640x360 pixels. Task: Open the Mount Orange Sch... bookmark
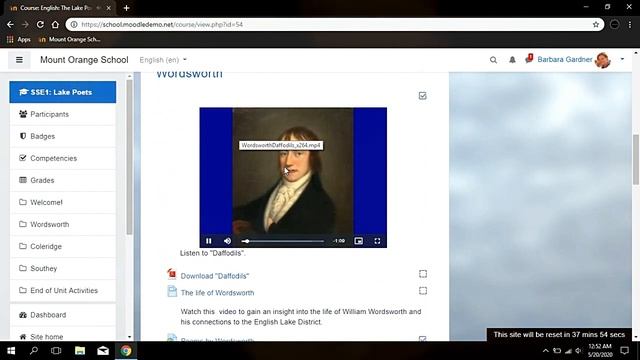point(69,40)
